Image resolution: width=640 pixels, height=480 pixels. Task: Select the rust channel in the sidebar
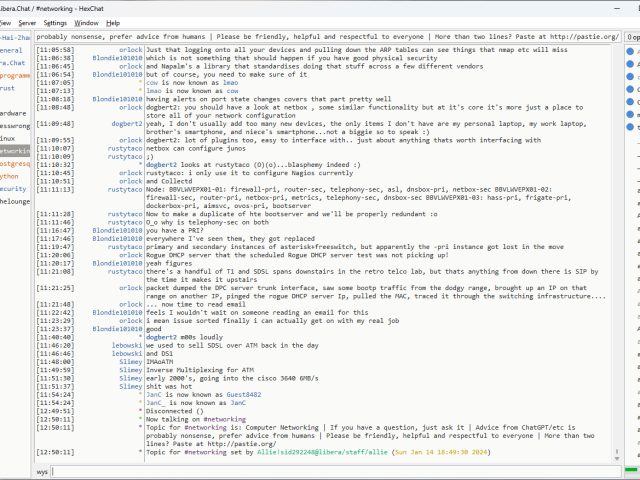pyautogui.click(x=8, y=88)
